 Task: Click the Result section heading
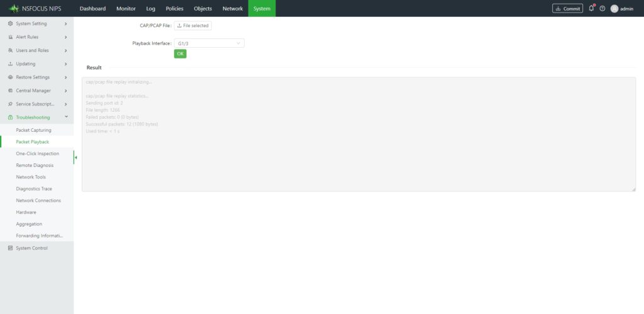pyautogui.click(x=94, y=68)
